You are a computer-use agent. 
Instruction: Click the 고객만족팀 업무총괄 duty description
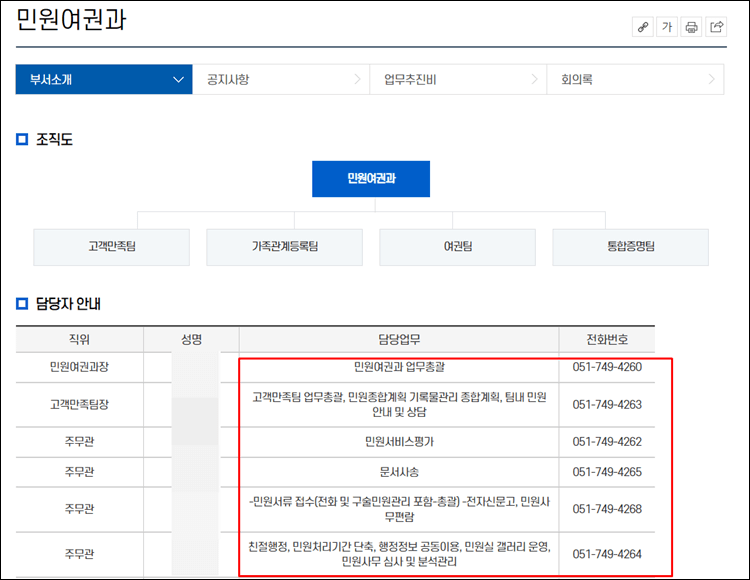pyautogui.click(x=399, y=405)
